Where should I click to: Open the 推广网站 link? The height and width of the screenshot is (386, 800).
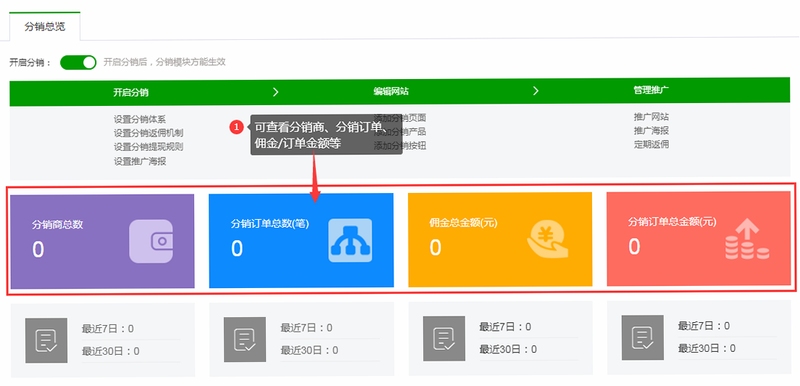point(651,117)
